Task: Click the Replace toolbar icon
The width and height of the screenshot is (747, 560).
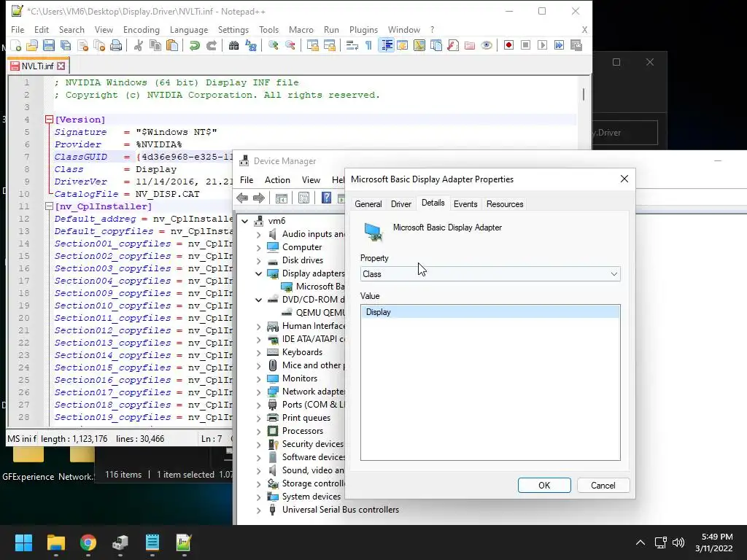Action: (251, 45)
